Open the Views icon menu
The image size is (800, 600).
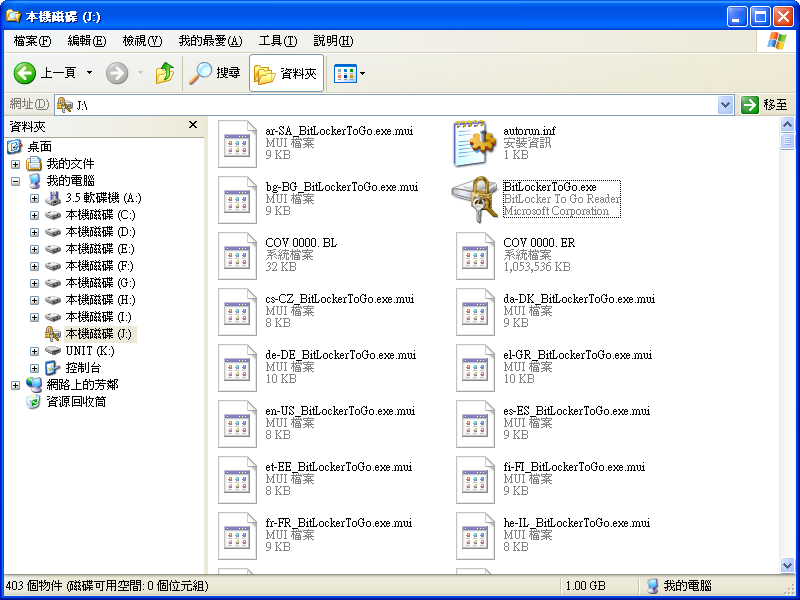(345, 73)
